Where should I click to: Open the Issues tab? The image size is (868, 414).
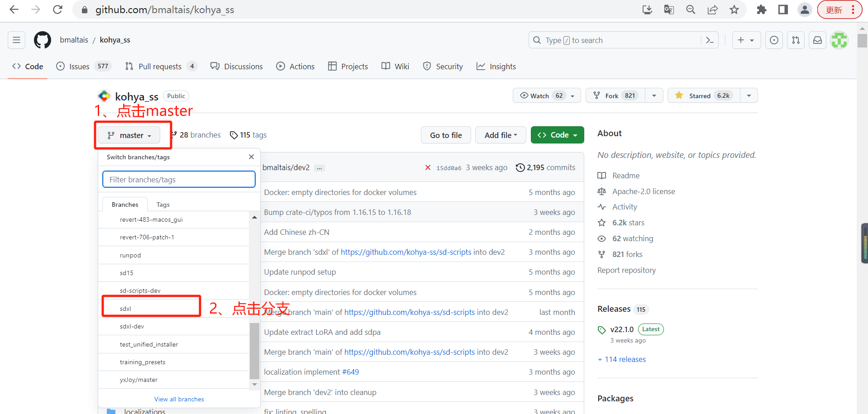[x=84, y=67]
